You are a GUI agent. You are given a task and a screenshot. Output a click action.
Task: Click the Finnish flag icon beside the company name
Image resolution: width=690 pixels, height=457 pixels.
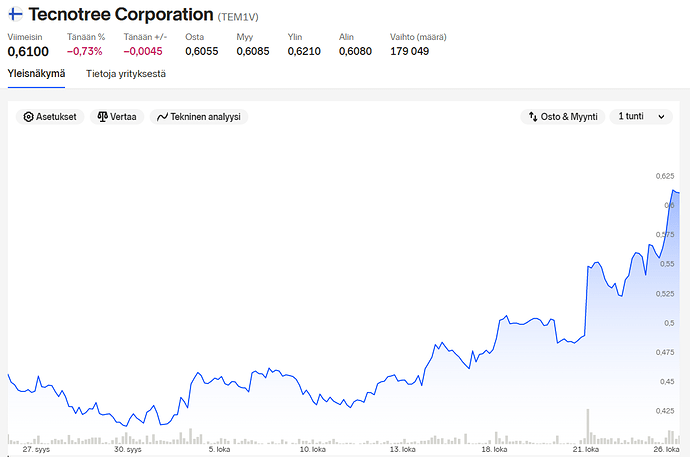tap(15, 14)
